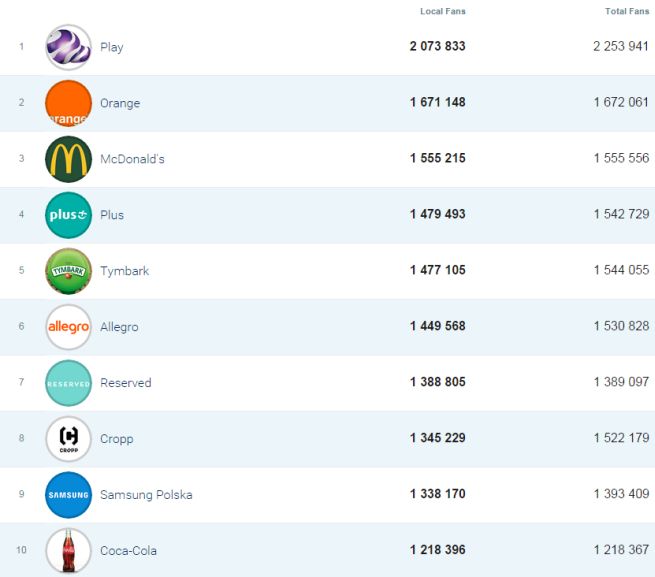Screen dimensions: 655x577
Task: Click the Orange brand logo
Action: tap(68, 103)
